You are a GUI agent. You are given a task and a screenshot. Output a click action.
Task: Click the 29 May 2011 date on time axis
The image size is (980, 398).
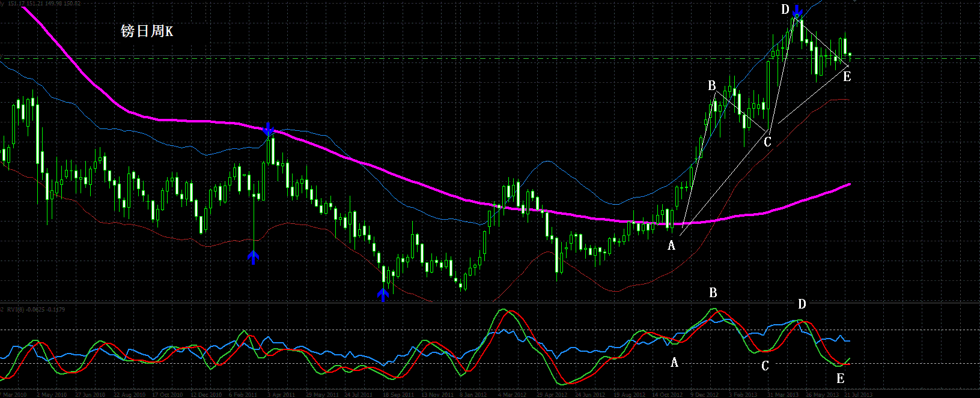click(322, 394)
